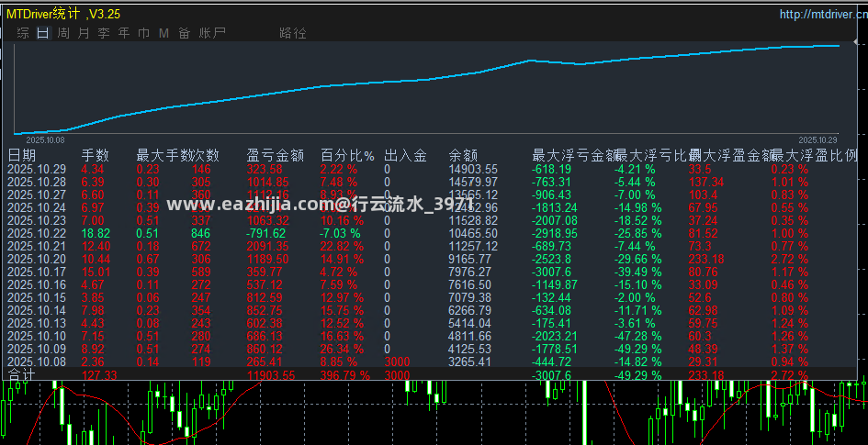Click the balance value 3265.41
Image resolution: width=868 pixels, height=445 pixels.
coord(470,362)
